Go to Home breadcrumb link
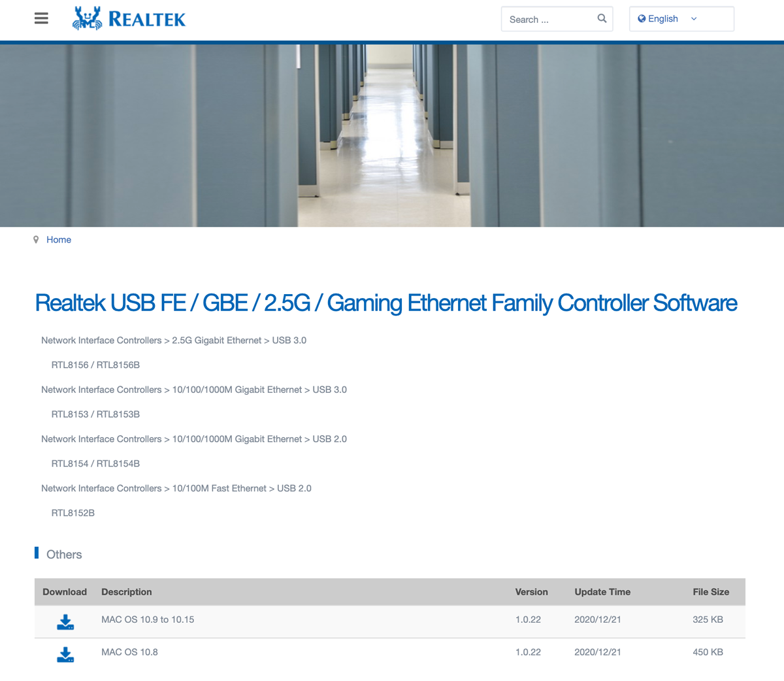This screenshot has width=784, height=681. [x=59, y=240]
